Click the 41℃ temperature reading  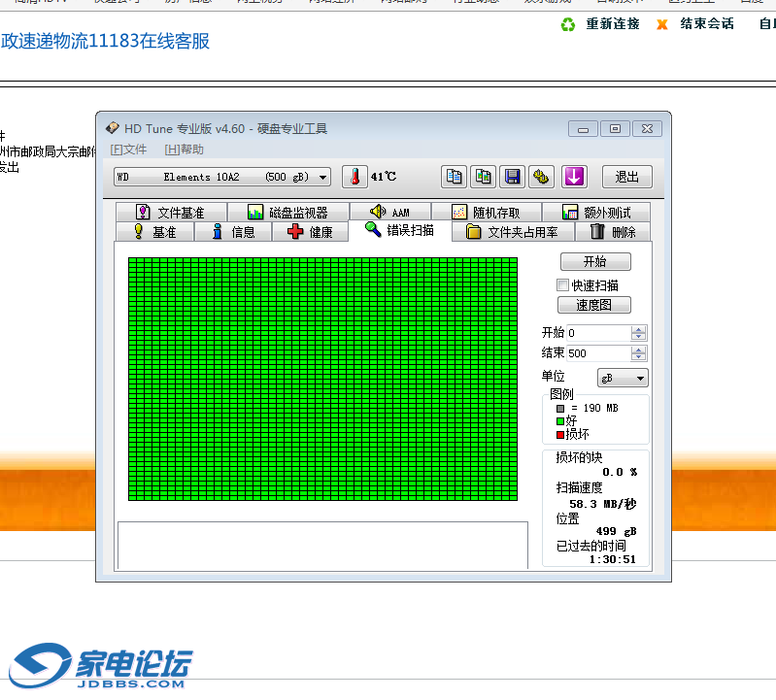[x=384, y=177]
